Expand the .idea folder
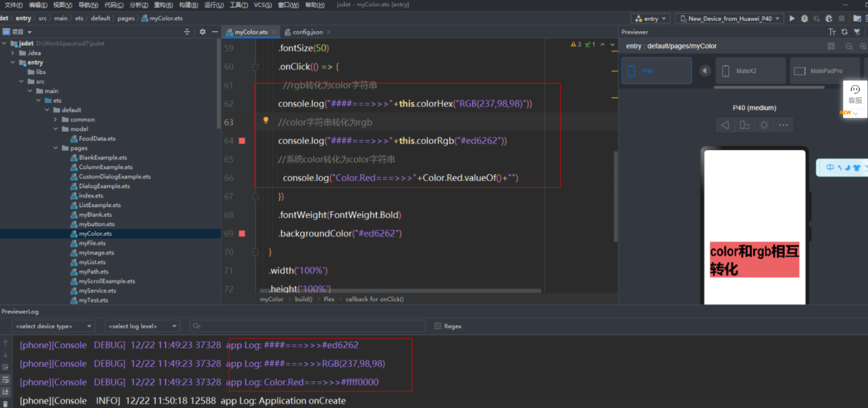This screenshot has height=408, width=868. point(13,53)
